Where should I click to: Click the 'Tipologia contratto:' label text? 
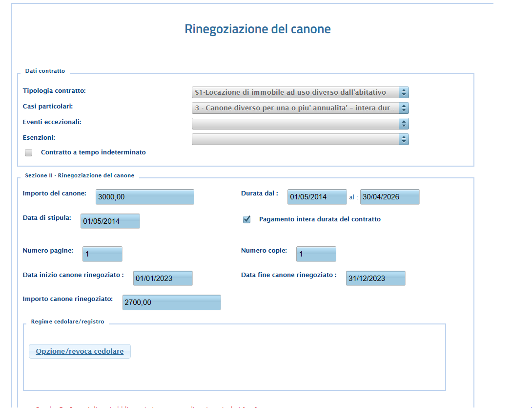(x=54, y=91)
